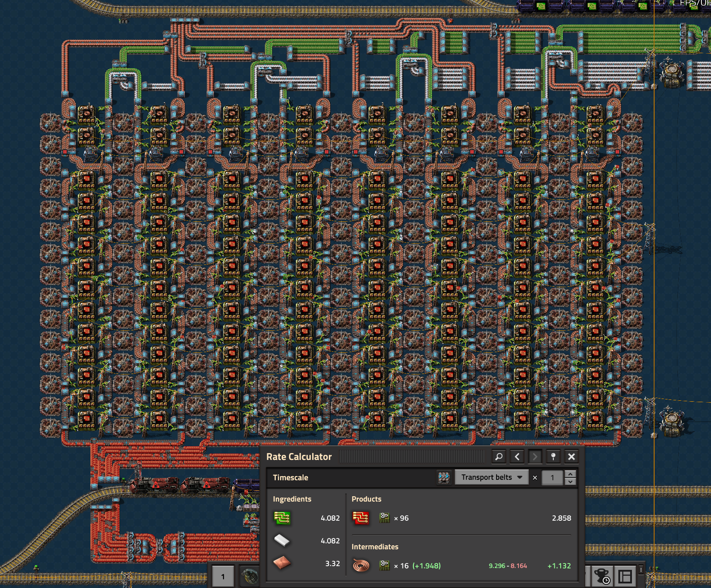The image size is (711, 588).
Task: Pin the Rate Calculator window
Action: pos(553,457)
